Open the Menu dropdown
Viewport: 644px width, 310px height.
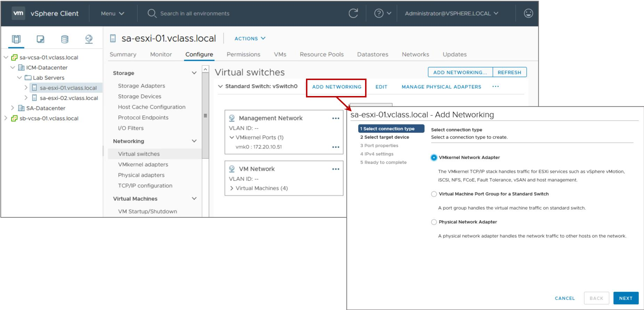pos(112,13)
